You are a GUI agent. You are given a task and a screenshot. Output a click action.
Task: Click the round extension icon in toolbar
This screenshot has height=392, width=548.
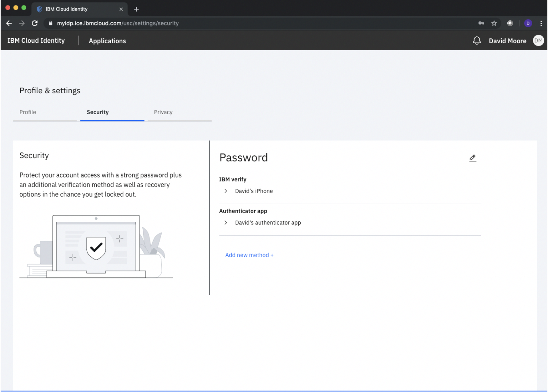[x=510, y=23]
